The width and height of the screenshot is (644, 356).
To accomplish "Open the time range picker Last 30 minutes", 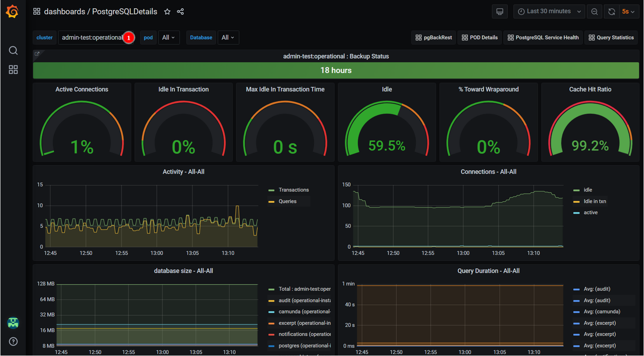I will click(x=549, y=12).
